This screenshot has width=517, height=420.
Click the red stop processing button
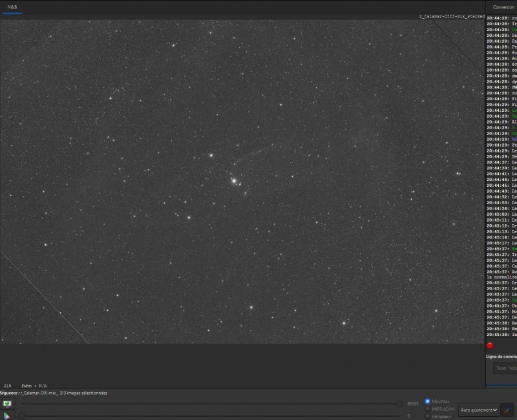[490, 346]
